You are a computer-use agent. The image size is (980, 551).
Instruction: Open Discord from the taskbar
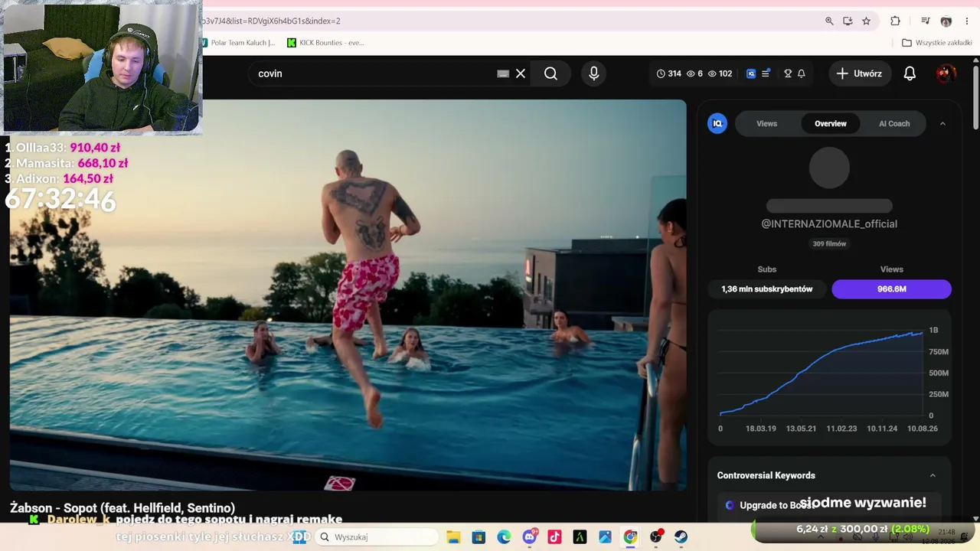point(529,537)
